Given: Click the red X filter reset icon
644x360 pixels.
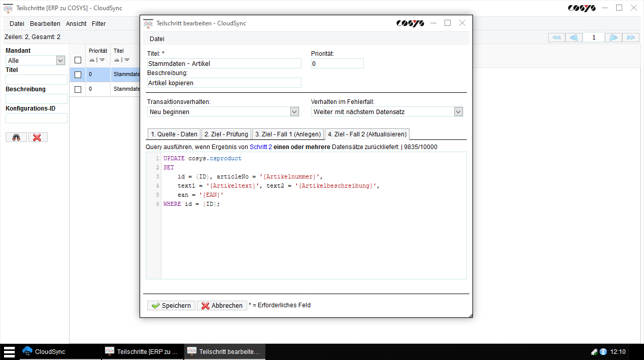Looking at the screenshot, I should 38,136.
